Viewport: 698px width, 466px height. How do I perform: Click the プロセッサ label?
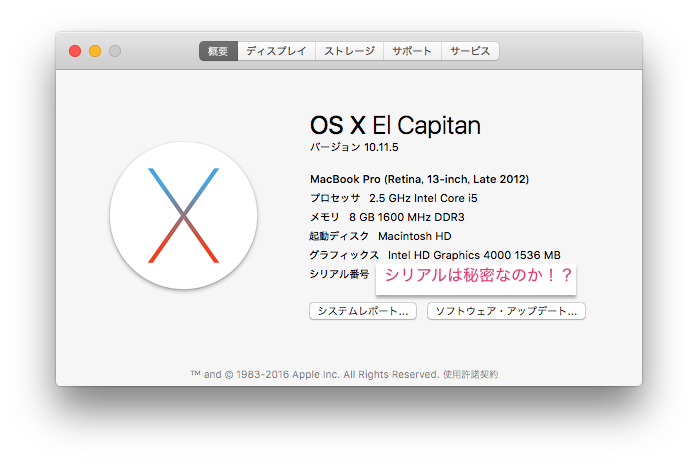[335, 198]
